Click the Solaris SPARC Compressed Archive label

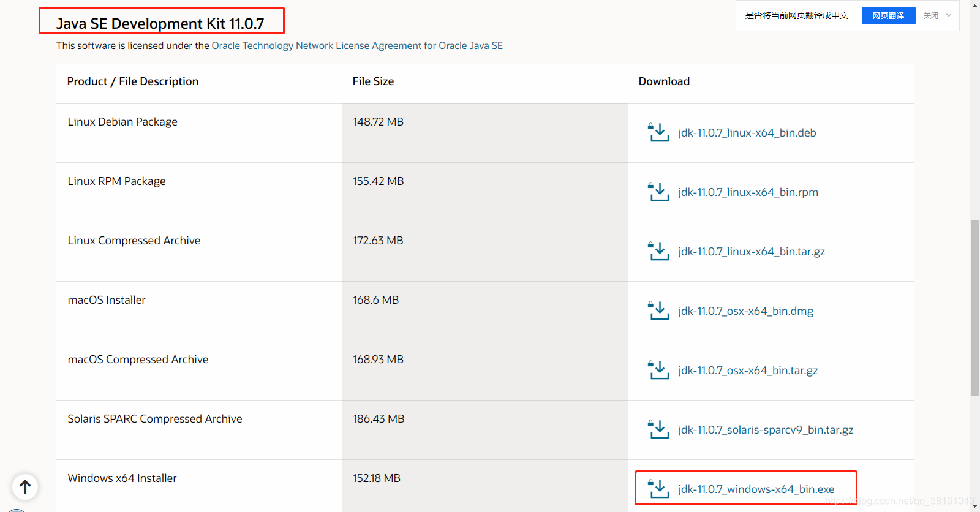point(155,419)
